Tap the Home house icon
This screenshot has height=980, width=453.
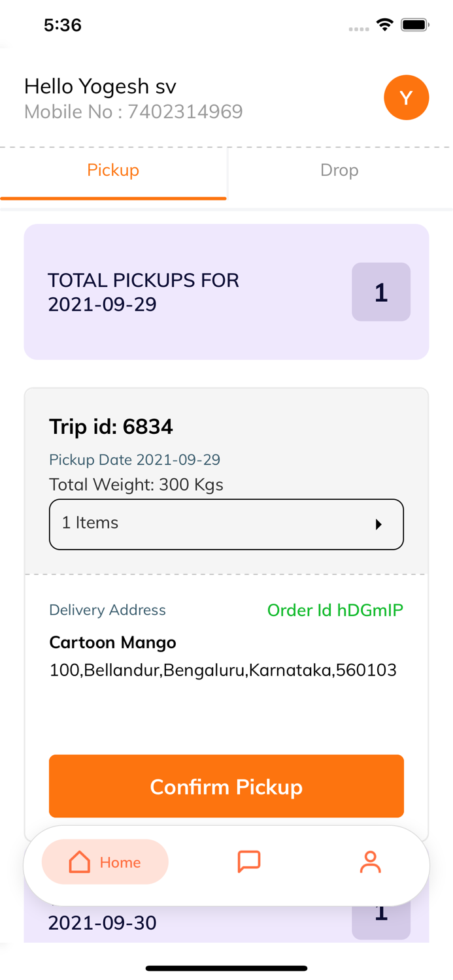coord(80,862)
